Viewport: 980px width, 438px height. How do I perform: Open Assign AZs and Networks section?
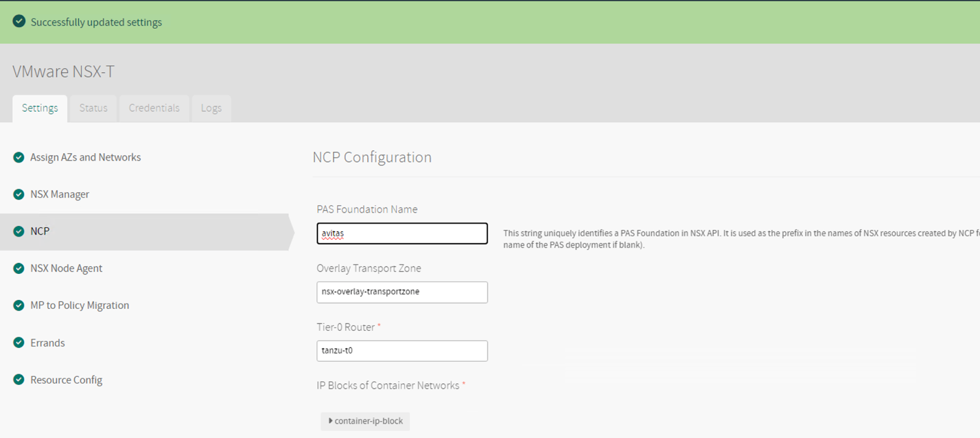point(86,157)
